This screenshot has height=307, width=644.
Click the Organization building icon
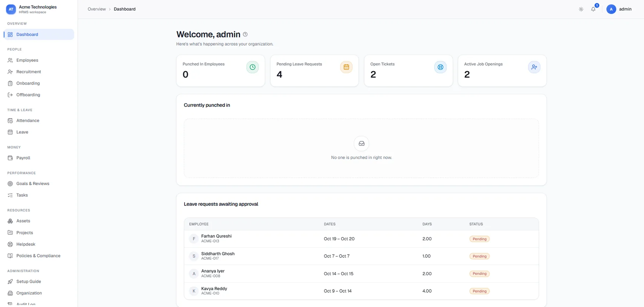pos(10,293)
